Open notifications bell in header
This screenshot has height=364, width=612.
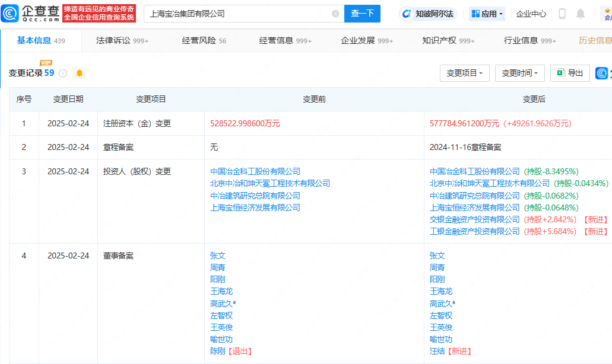coord(581,14)
